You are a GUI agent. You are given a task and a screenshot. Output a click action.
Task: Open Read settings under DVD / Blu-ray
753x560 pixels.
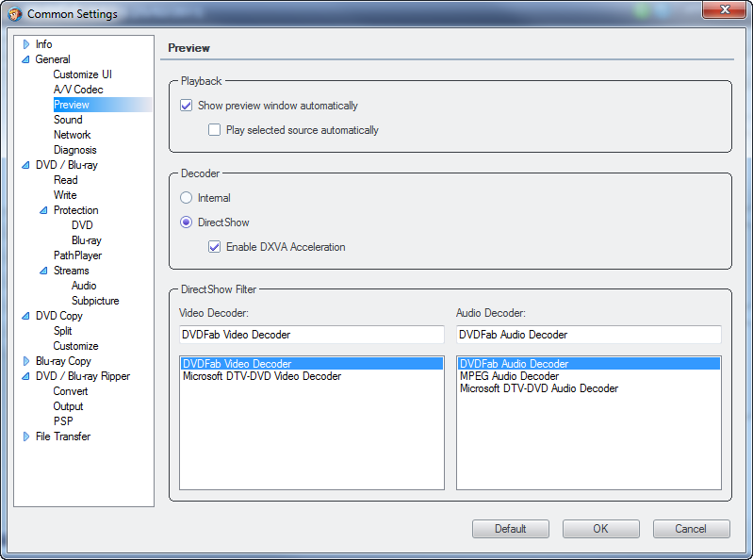66,180
